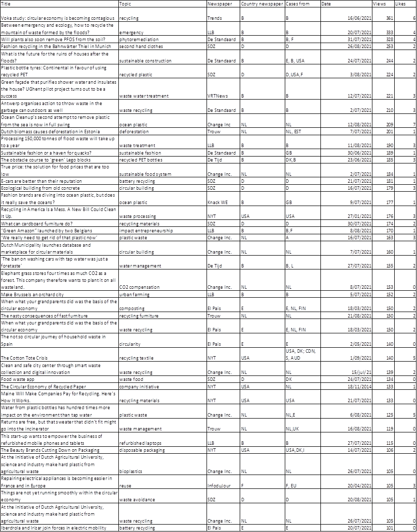Select the 'waste water treatment' topic cell
The width and height of the screenshot is (417, 532).
point(162,89)
